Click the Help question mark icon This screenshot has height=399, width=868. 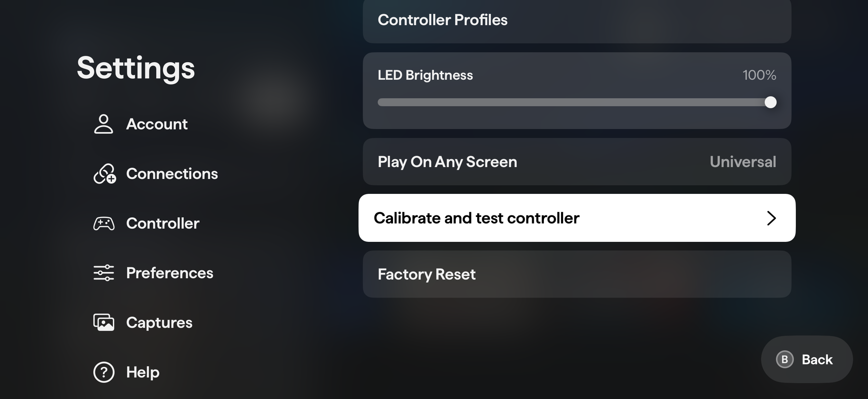tap(104, 372)
